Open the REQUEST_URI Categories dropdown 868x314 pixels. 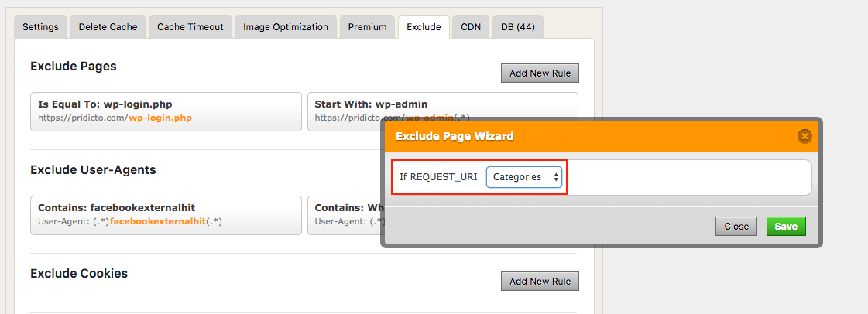coord(524,177)
